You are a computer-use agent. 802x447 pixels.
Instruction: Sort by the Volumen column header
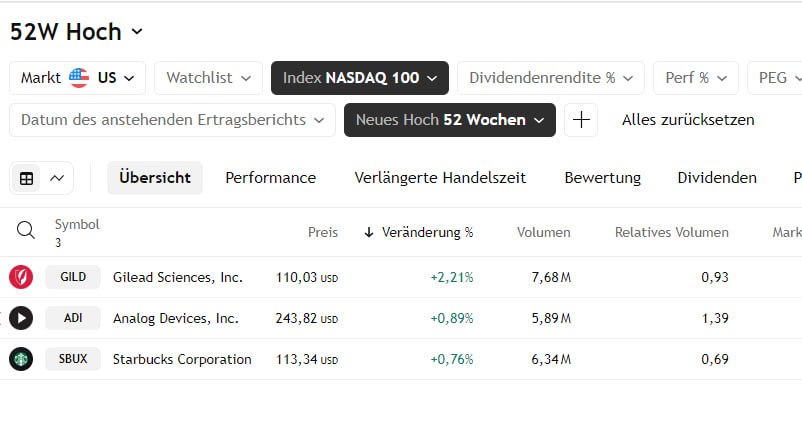543,232
